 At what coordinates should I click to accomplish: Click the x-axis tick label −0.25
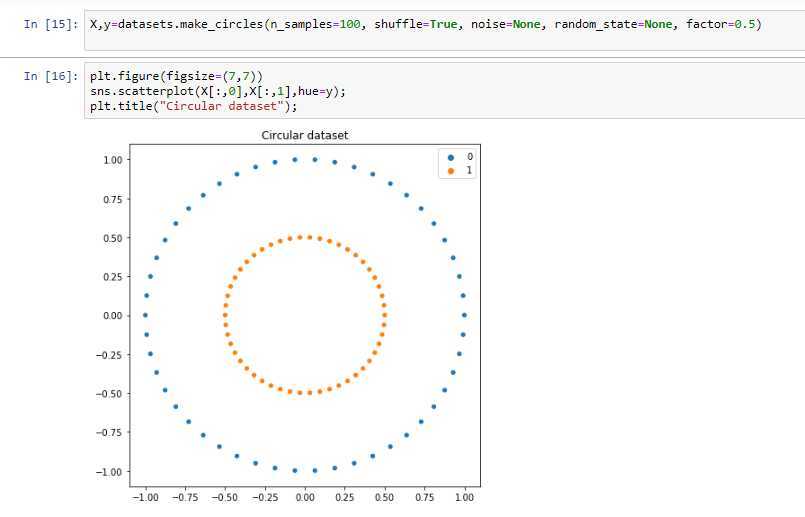pos(265,497)
